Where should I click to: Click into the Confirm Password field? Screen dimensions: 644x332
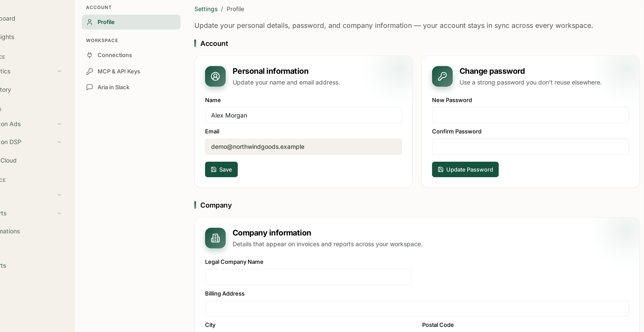(530, 147)
